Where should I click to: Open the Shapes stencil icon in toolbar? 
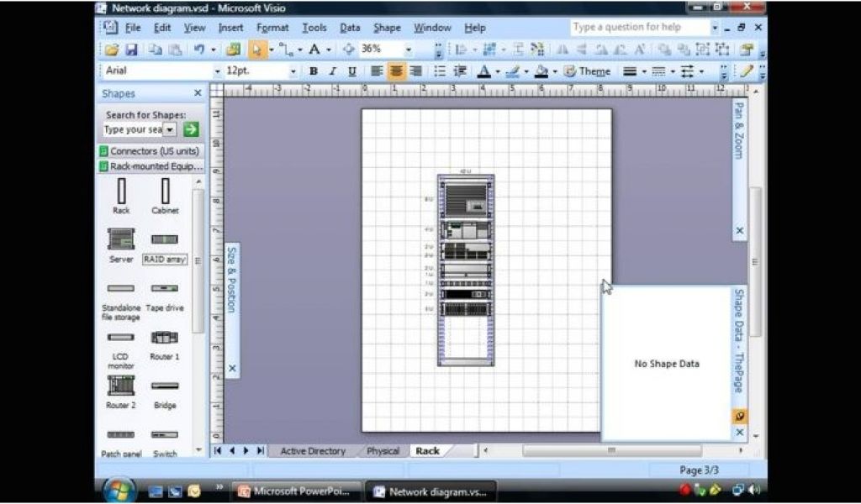pos(233,50)
